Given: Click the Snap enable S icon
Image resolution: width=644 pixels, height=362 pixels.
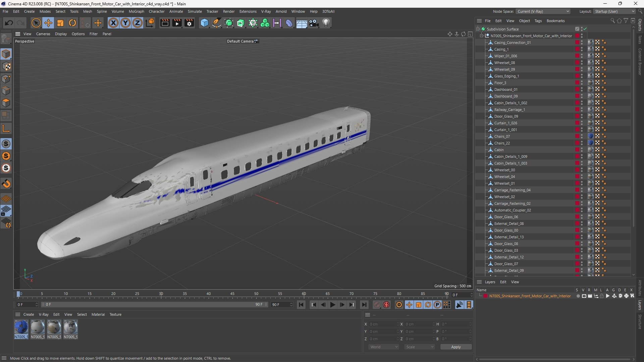Looking at the screenshot, I should point(6,144).
